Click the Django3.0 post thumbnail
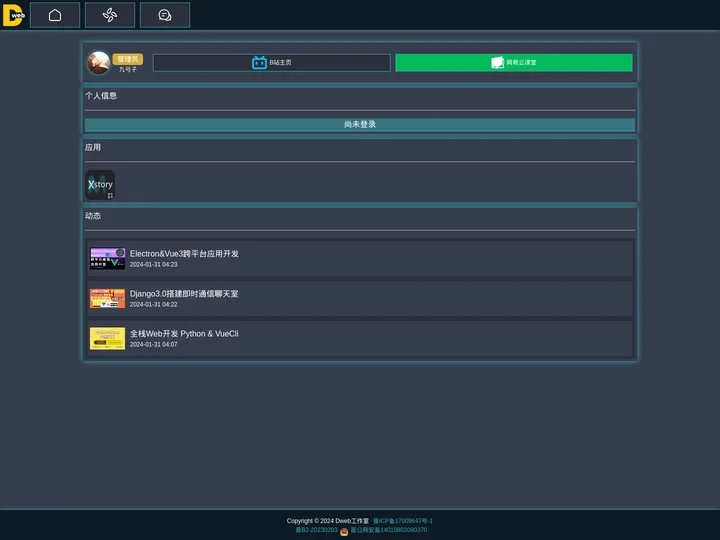 107,298
